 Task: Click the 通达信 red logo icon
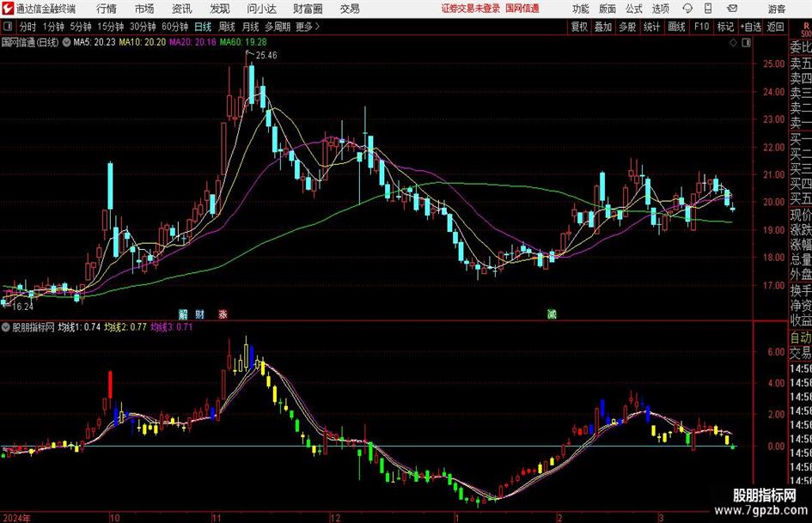8,9
